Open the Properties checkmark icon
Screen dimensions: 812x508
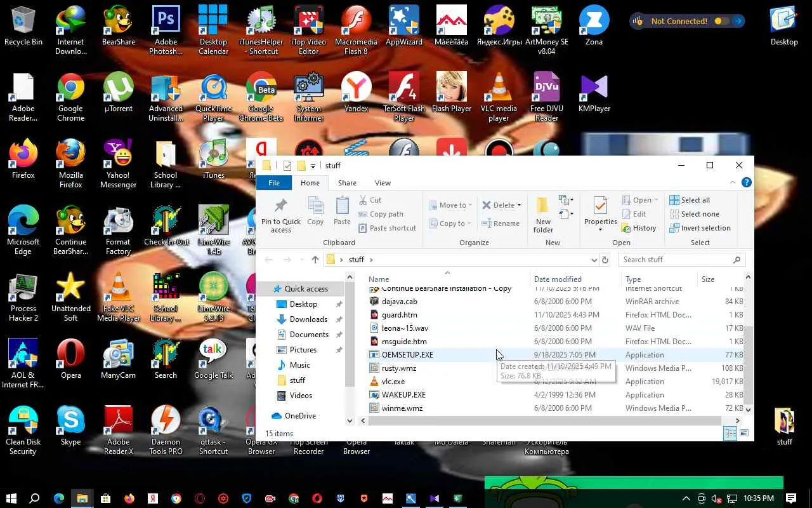[x=600, y=206]
